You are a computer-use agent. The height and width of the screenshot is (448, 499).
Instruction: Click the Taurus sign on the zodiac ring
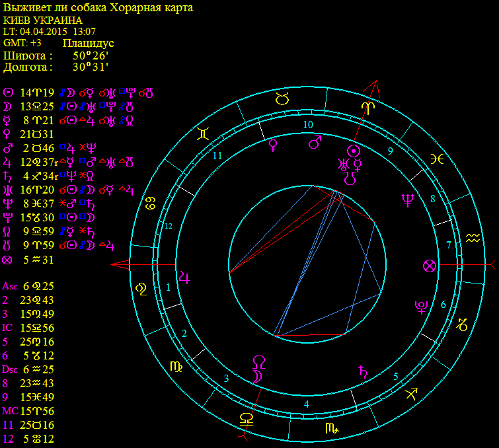(x=282, y=99)
